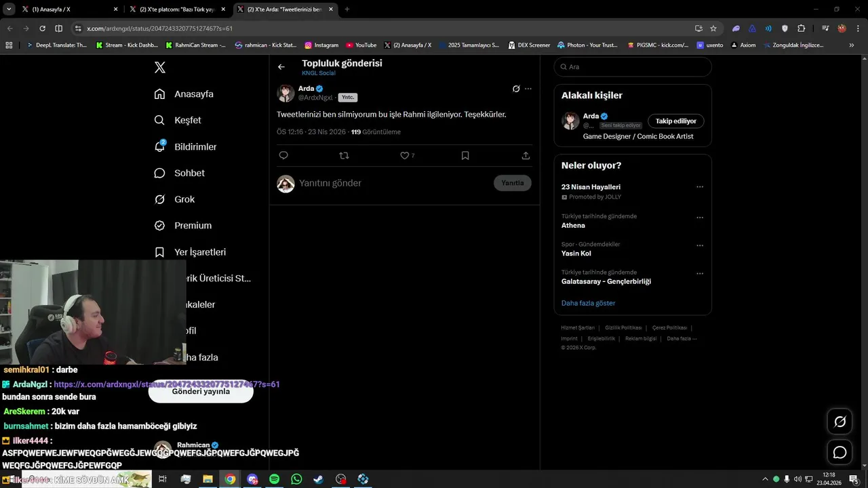Open Instagram bookmark
The image size is (868, 488).
[x=321, y=45]
